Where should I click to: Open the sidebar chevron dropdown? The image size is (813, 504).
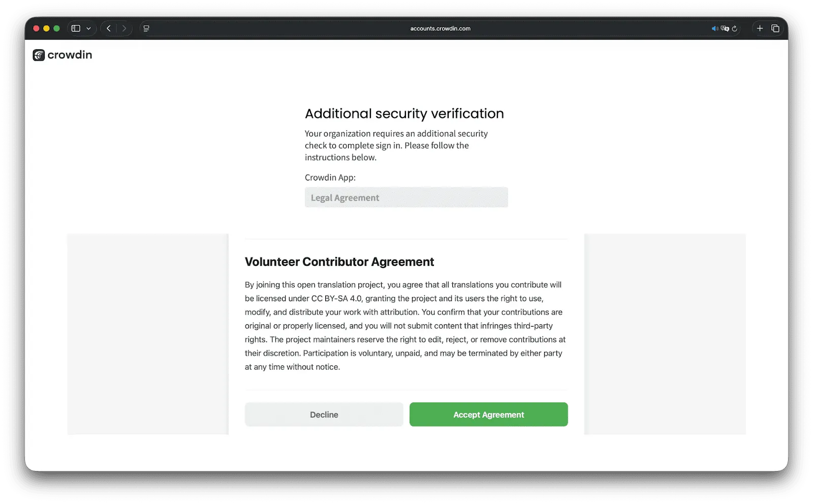click(x=88, y=28)
